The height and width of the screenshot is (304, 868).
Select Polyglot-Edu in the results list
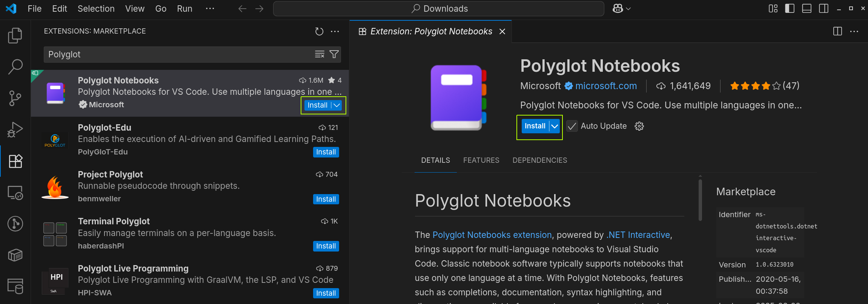(x=190, y=140)
